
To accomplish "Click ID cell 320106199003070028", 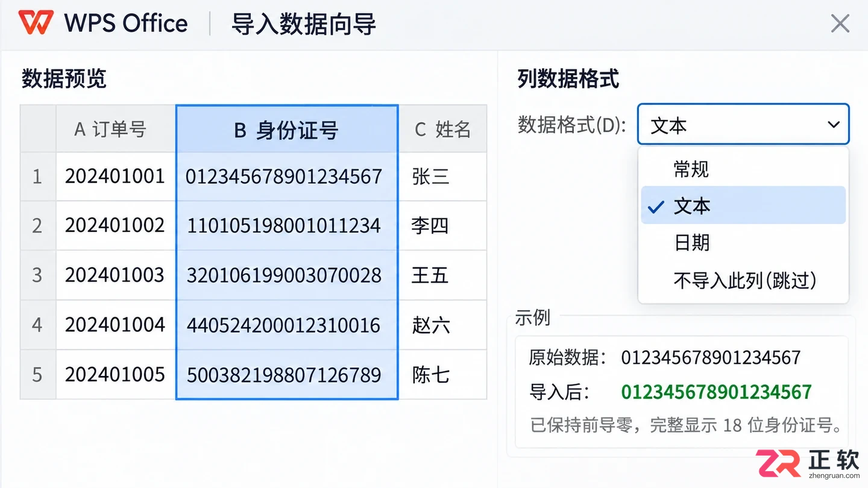I will click(287, 275).
